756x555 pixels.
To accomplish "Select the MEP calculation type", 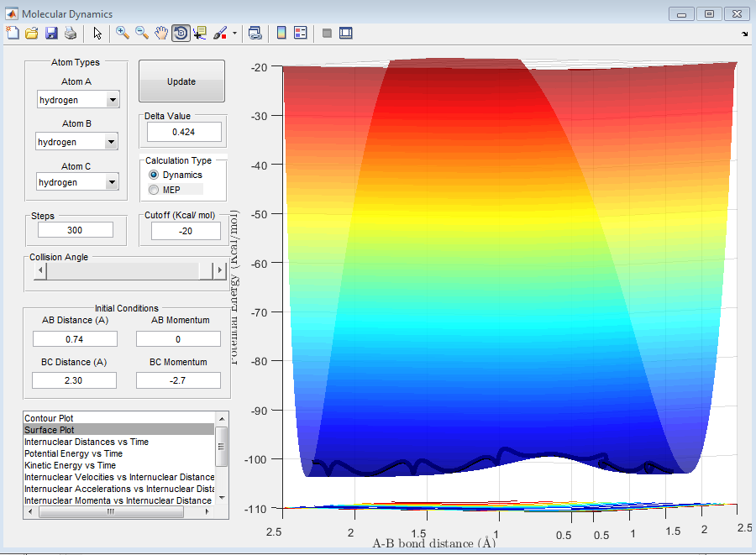I will (x=154, y=190).
